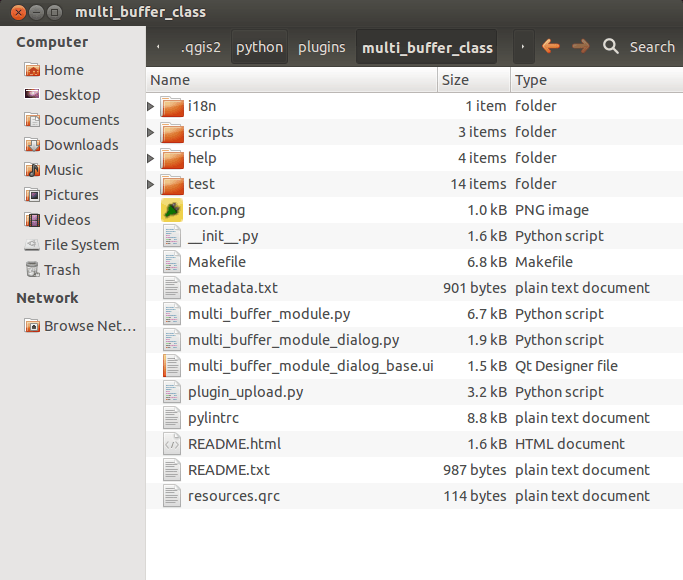
Task: Navigate to python in path bar
Action: coord(259,47)
